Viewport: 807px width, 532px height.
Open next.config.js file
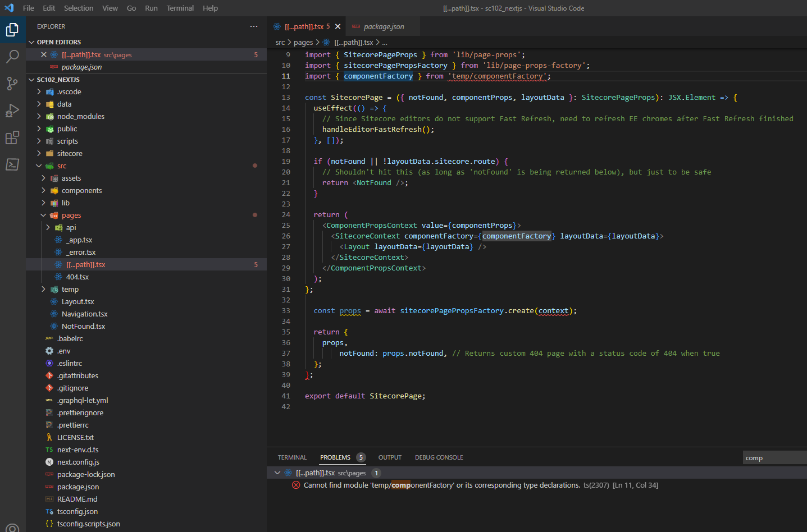coord(146,462)
